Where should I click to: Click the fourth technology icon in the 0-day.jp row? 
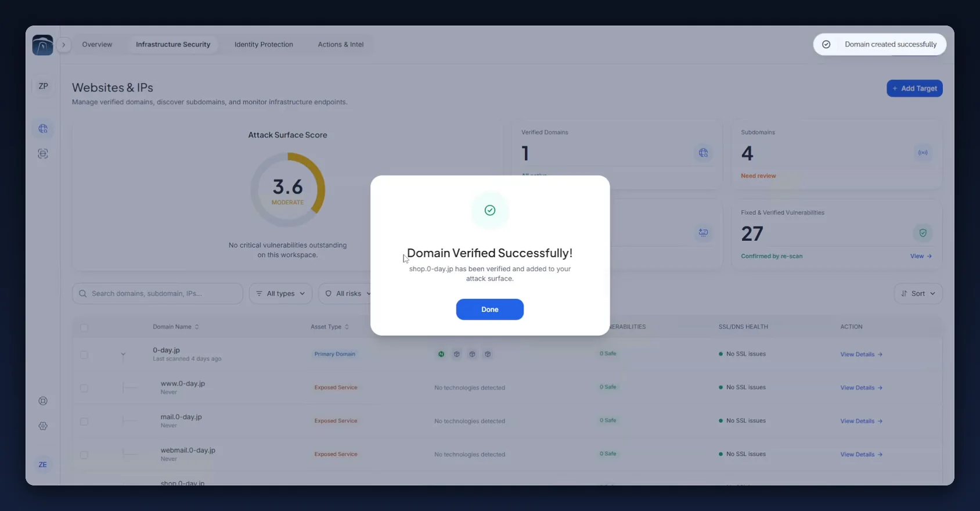[x=488, y=354]
